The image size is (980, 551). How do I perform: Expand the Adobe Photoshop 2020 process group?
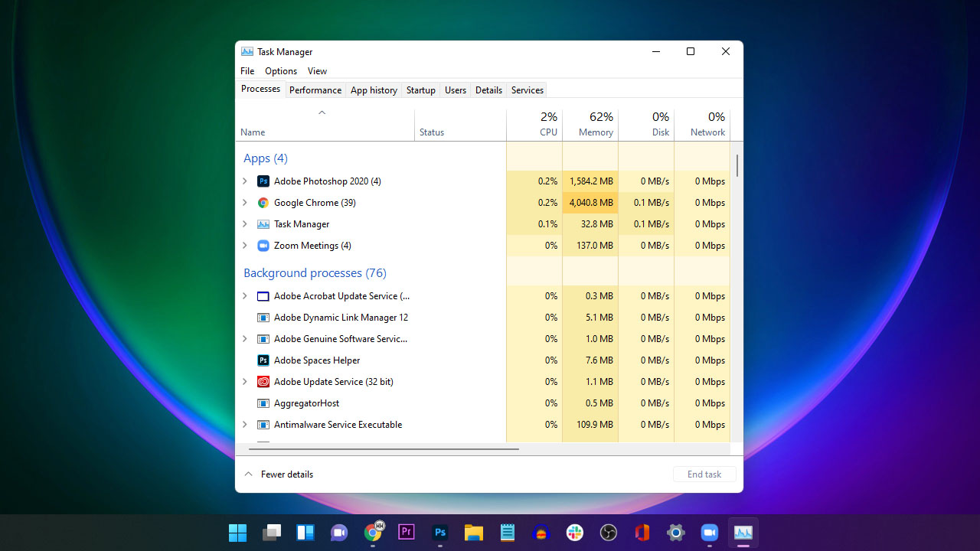click(244, 181)
